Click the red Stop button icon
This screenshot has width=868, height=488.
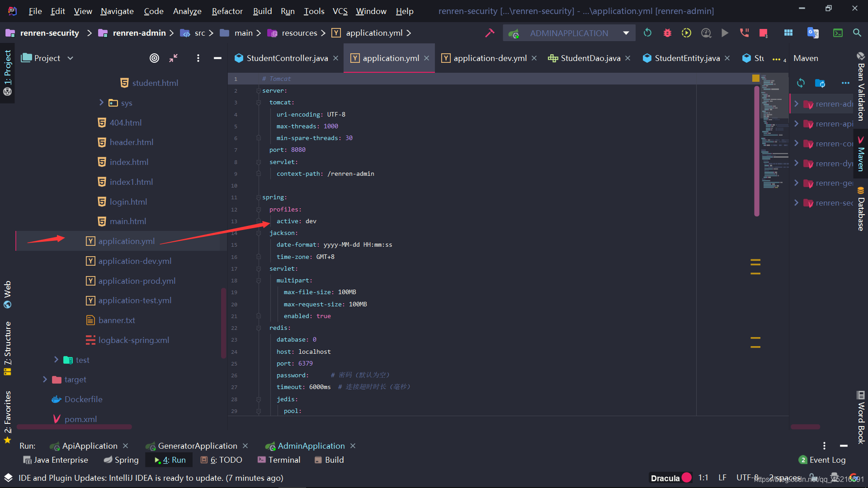pos(764,33)
